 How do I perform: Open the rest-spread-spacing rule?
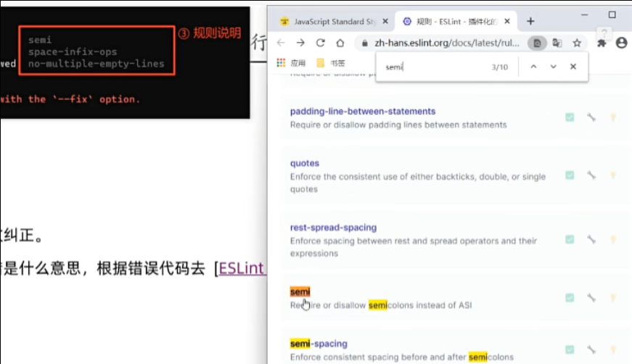pos(333,228)
